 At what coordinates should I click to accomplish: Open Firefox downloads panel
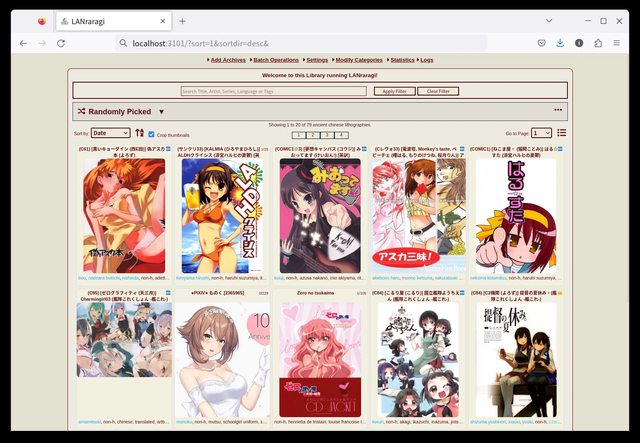pyautogui.click(x=560, y=43)
